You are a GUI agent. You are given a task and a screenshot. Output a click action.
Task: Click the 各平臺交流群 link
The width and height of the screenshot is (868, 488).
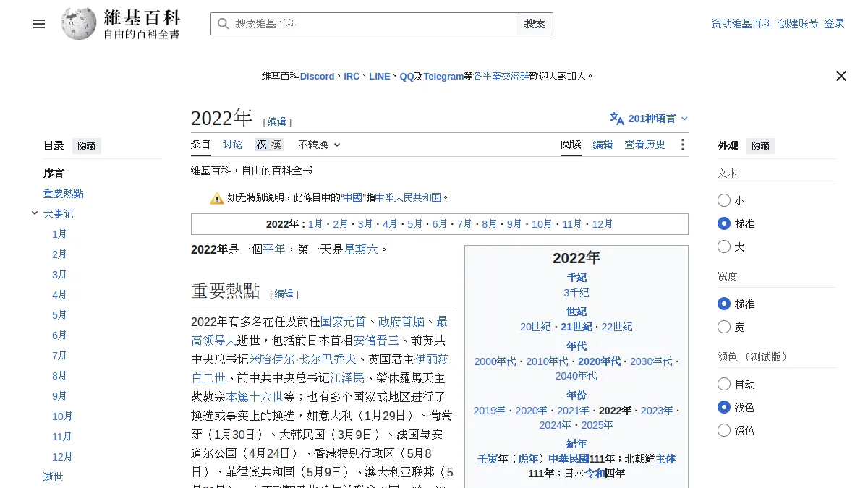(501, 76)
